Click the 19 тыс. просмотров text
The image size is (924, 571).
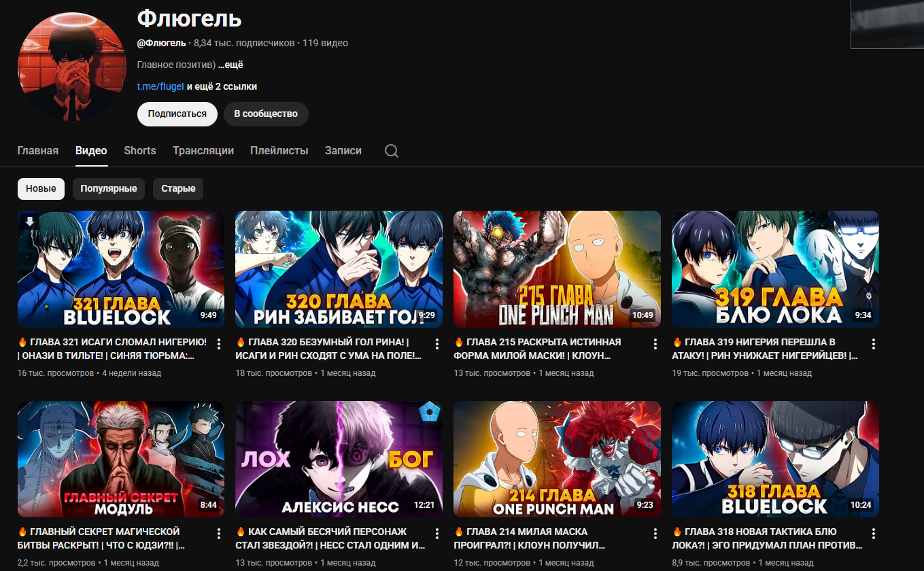[x=711, y=373]
